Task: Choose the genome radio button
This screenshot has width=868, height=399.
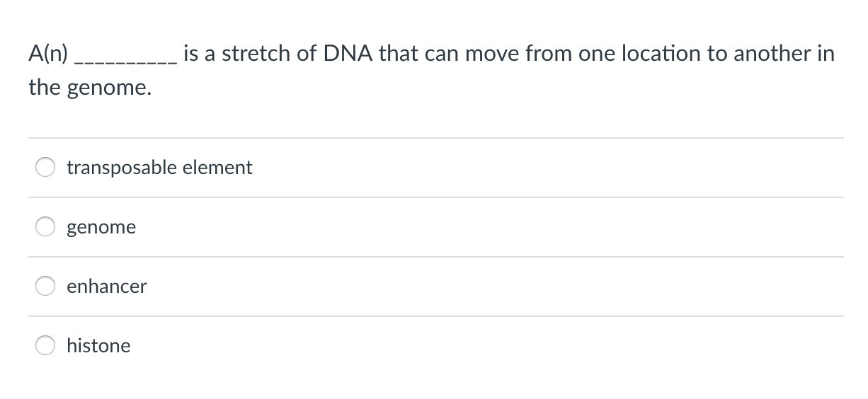Action: (46, 227)
